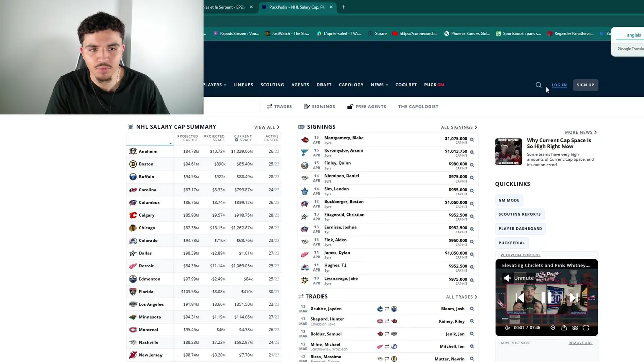Open details magnifier for Montgomery, Blake signing
644x362 pixels.
(x=472, y=139)
